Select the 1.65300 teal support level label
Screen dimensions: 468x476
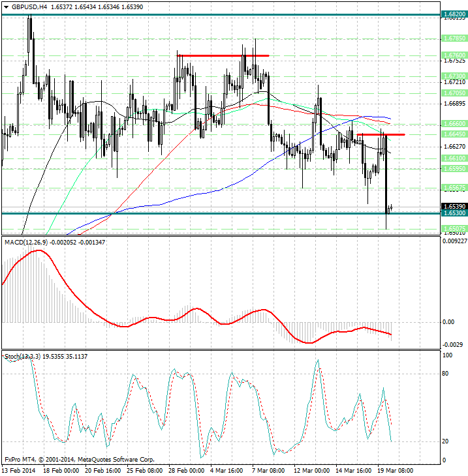(x=454, y=213)
